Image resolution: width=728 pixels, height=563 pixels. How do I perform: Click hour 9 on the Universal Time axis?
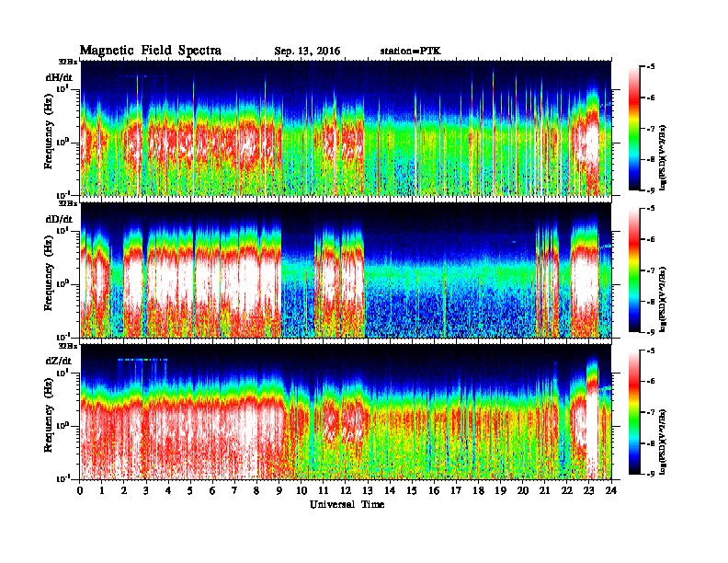[x=279, y=491]
